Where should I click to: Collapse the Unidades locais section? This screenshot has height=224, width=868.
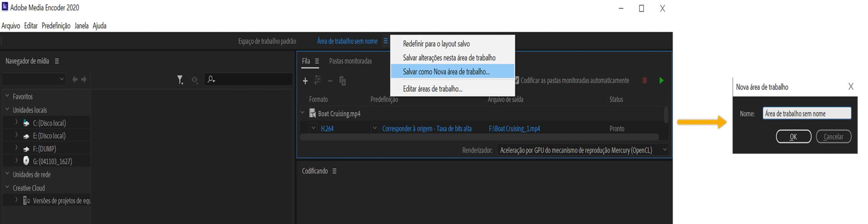7,109
